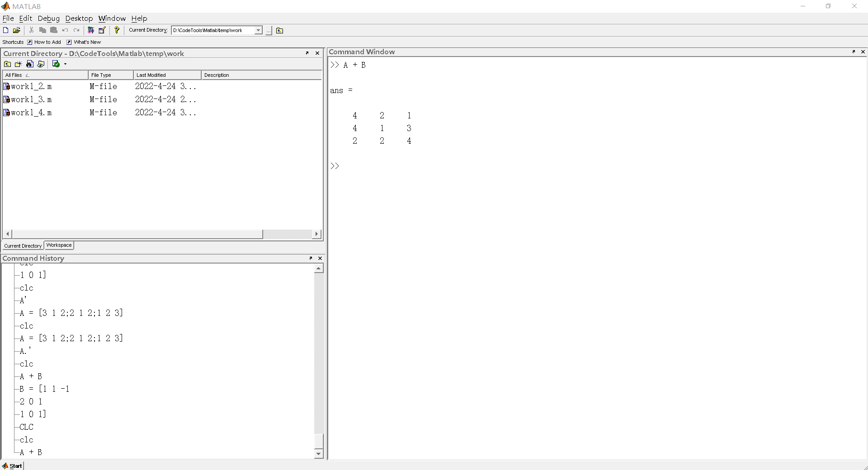Close the Command History panel
868x470 pixels.
tap(320, 258)
